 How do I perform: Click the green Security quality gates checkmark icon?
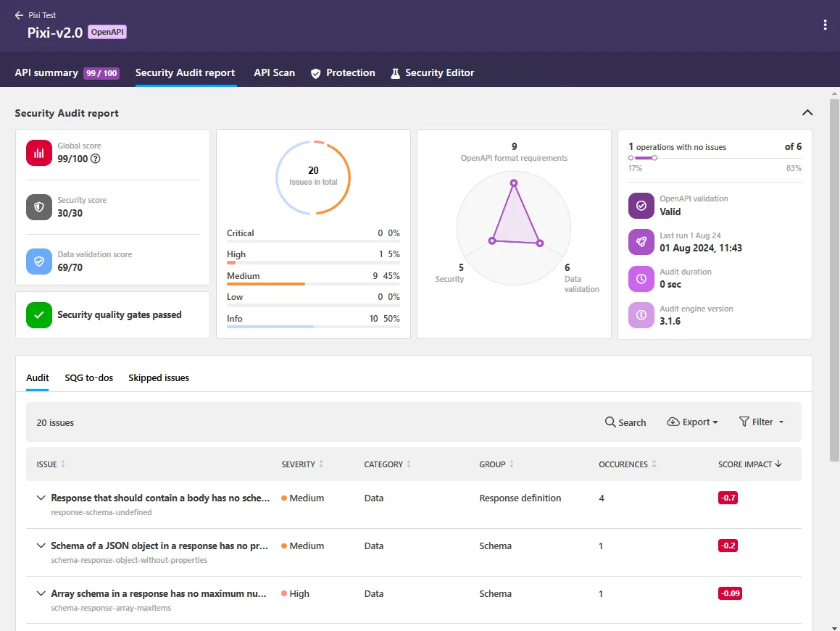pos(38,314)
